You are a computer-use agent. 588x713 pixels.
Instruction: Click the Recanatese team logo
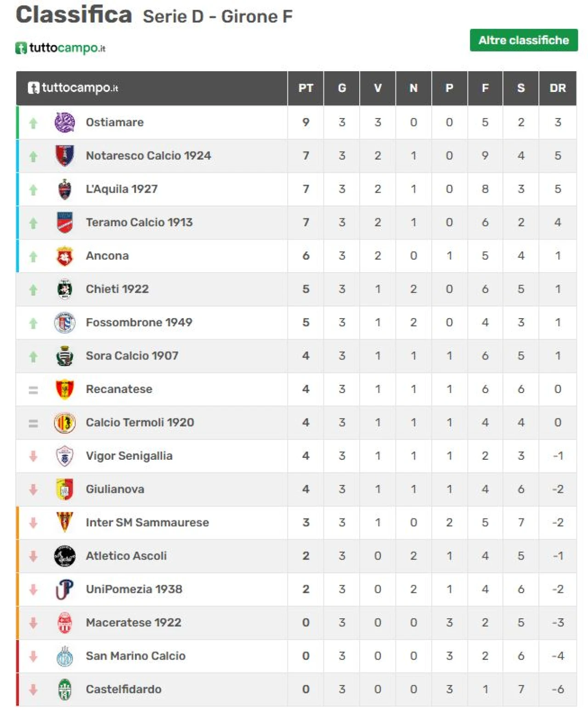click(64, 389)
